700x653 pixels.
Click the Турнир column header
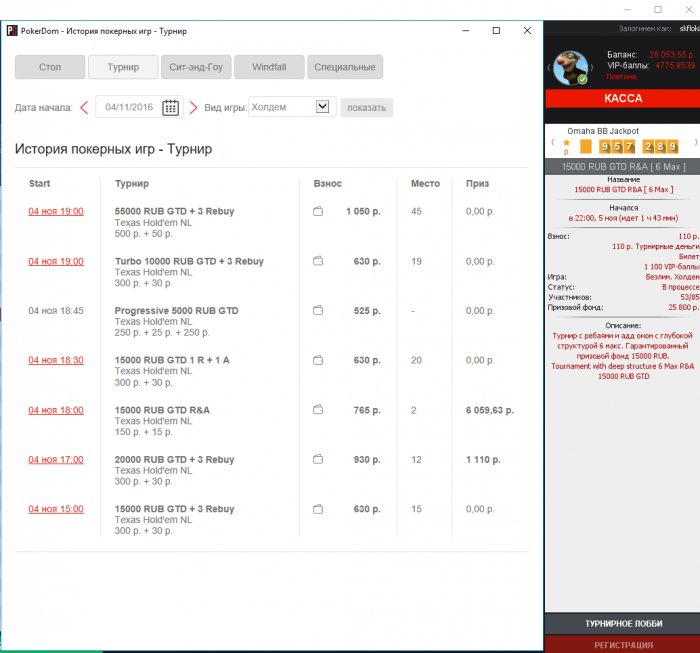132,183
